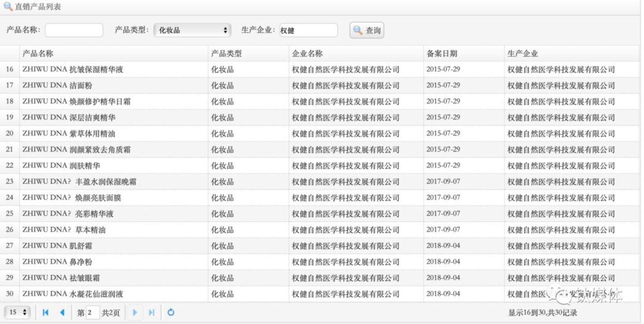
Task: Refresh the product list table
Action: (x=170, y=312)
